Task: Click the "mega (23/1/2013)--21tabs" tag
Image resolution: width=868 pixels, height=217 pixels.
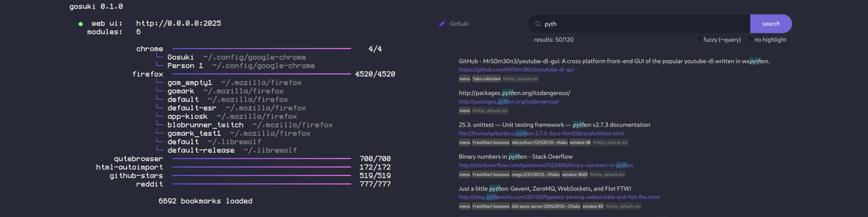Action: [x=535, y=175]
